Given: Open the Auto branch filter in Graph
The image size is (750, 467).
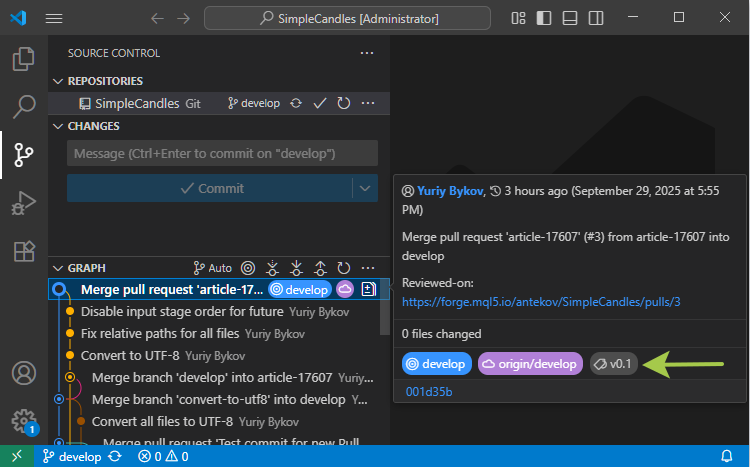Looking at the screenshot, I should click(212, 268).
